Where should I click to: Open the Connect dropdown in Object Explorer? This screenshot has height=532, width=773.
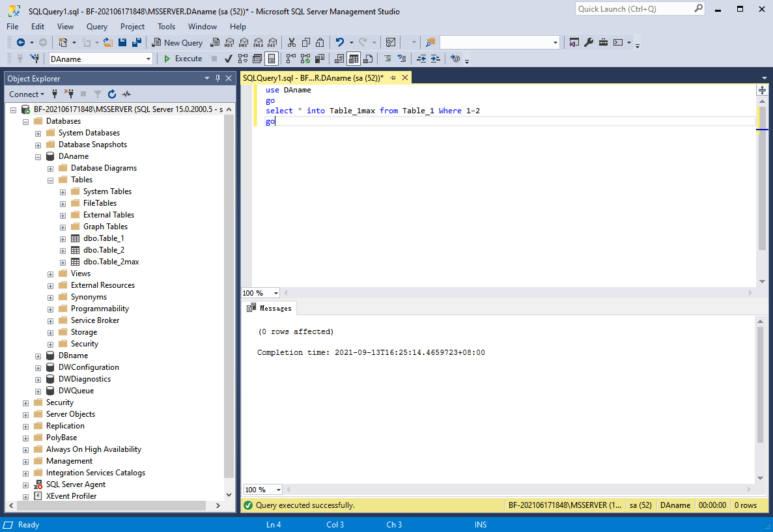[x=26, y=94]
